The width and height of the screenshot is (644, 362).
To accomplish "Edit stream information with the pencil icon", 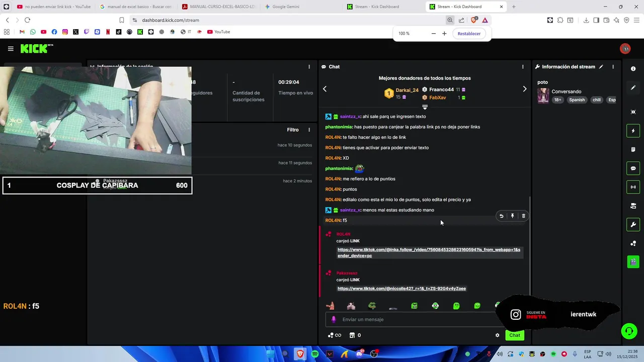I will point(601,66).
